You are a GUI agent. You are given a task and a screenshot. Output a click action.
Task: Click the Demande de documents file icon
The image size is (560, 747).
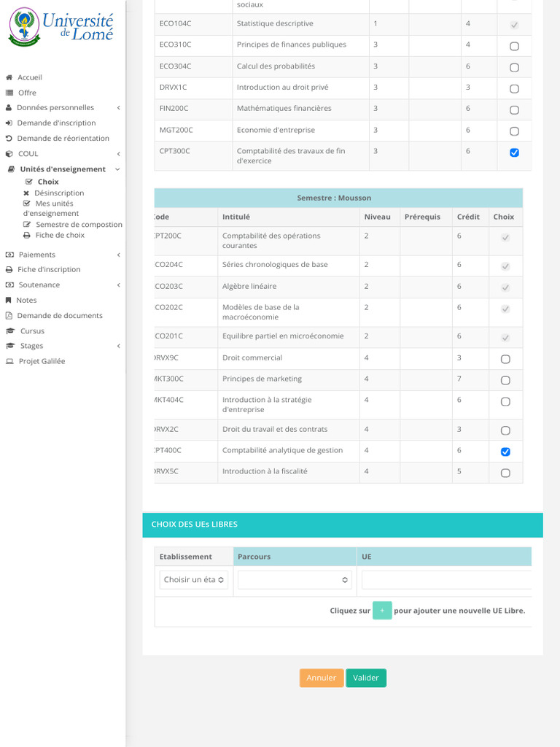coord(9,315)
